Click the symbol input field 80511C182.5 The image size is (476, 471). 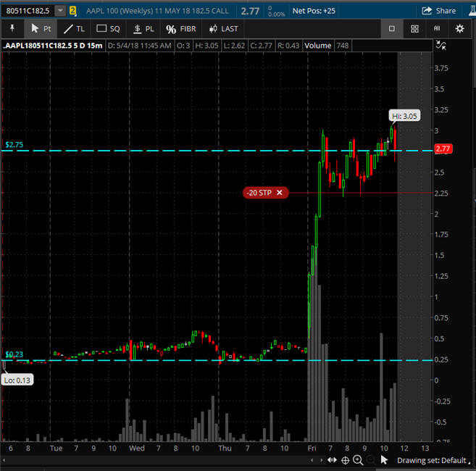click(x=28, y=11)
